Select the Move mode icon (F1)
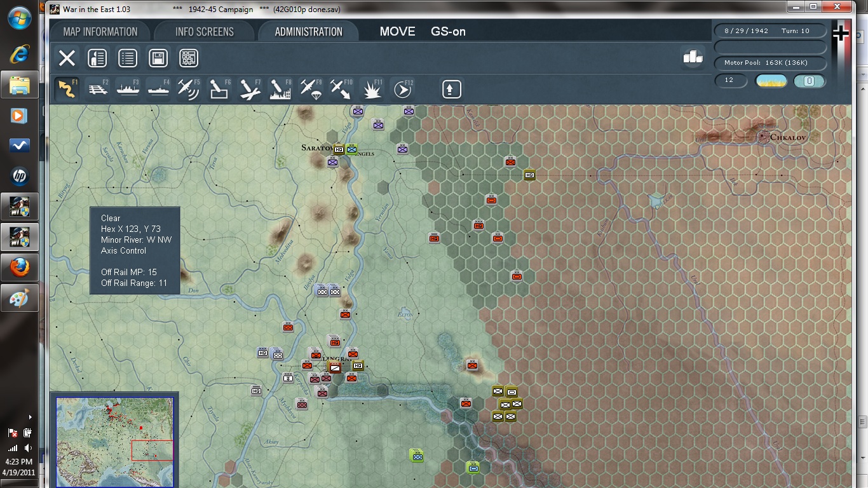 pos(67,89)
